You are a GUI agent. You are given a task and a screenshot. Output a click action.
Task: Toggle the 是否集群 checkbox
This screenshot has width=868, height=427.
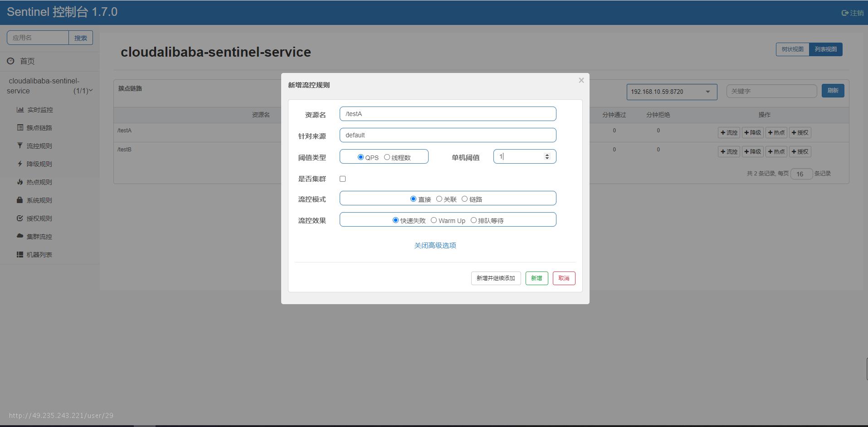coord(342,179)
